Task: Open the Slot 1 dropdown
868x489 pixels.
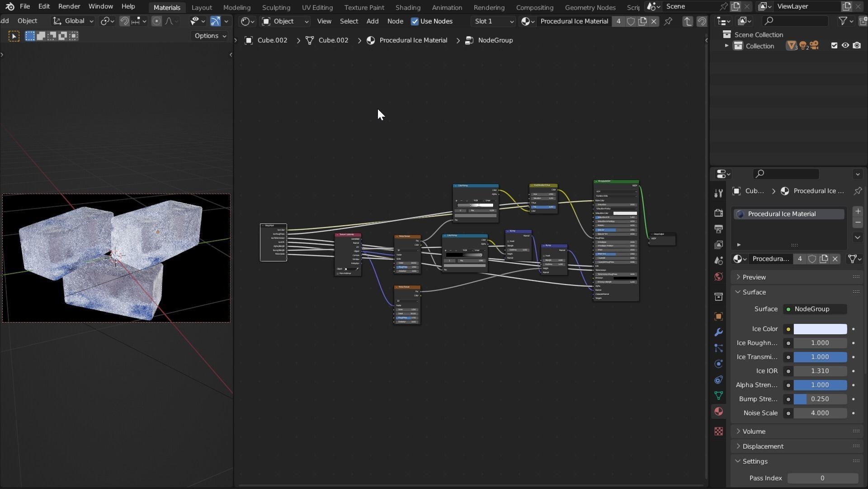Action: coord(494,21)
